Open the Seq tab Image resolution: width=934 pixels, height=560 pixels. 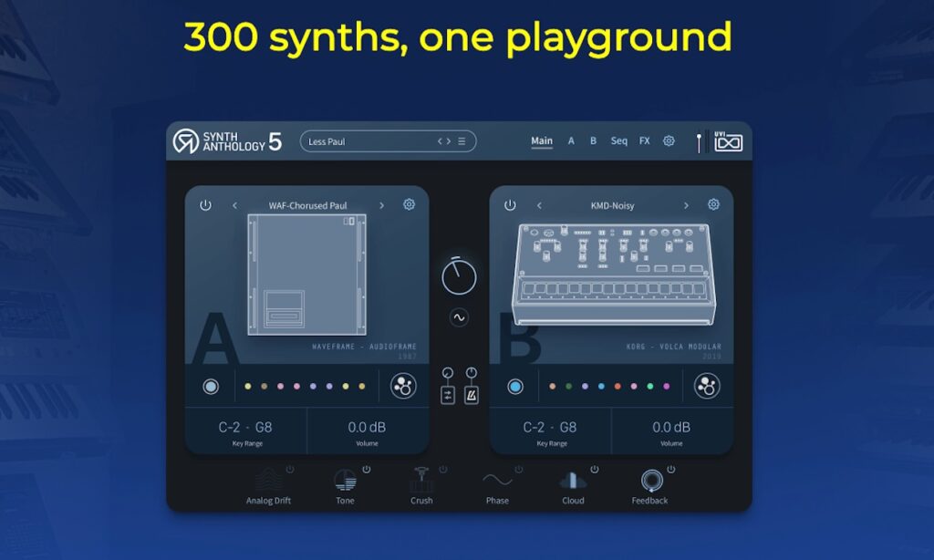(619, 141)
